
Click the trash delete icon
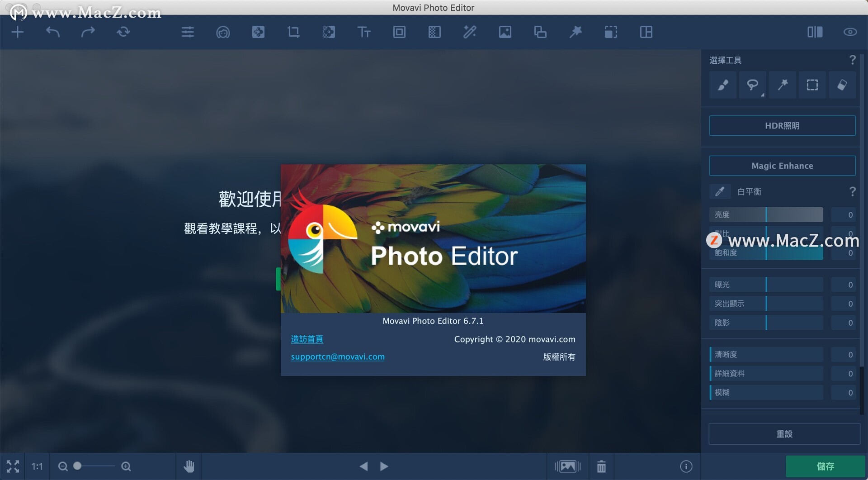point(601,466)
